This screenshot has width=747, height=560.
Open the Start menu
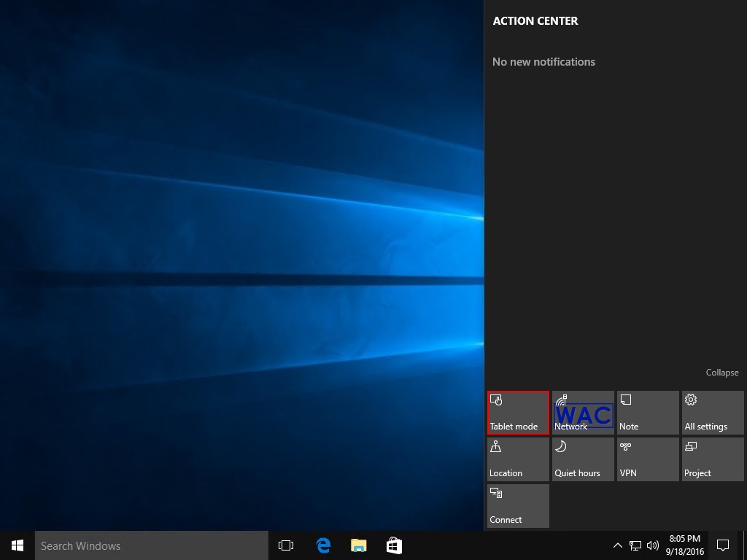pyautogui.click(x=17, y=545)
